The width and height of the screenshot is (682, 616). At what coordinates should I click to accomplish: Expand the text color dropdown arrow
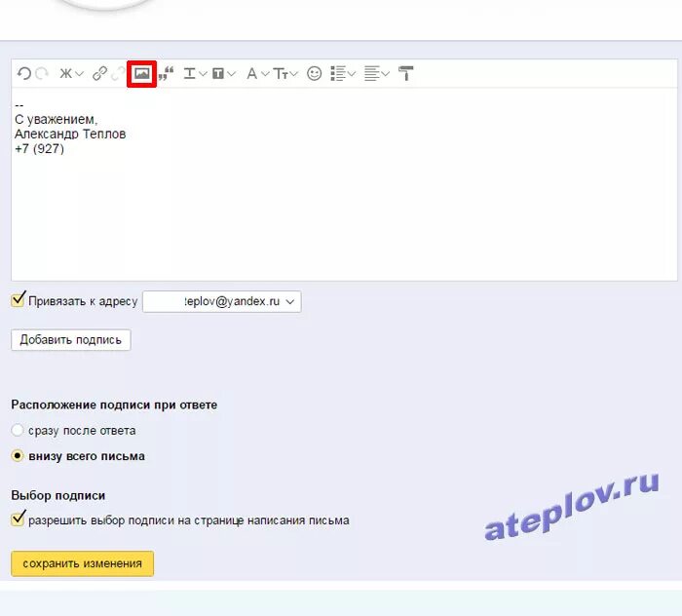pyautogui.click(x=203, y=74)
